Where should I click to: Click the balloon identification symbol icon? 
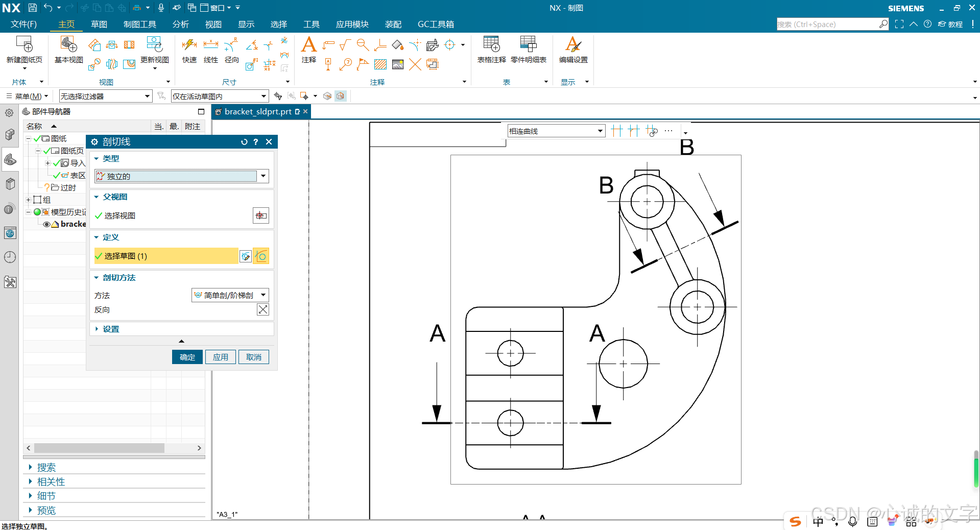click(346, 64)
